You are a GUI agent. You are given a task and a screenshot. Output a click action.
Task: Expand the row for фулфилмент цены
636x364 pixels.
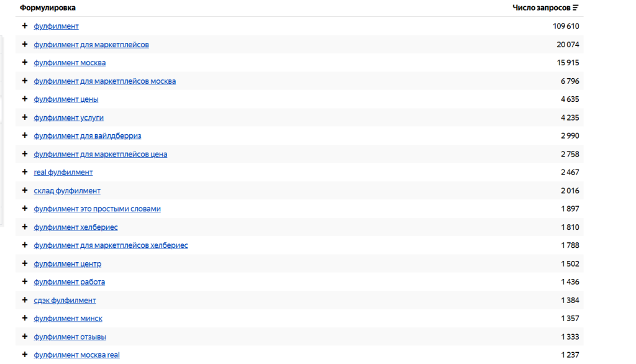[25, 99]
